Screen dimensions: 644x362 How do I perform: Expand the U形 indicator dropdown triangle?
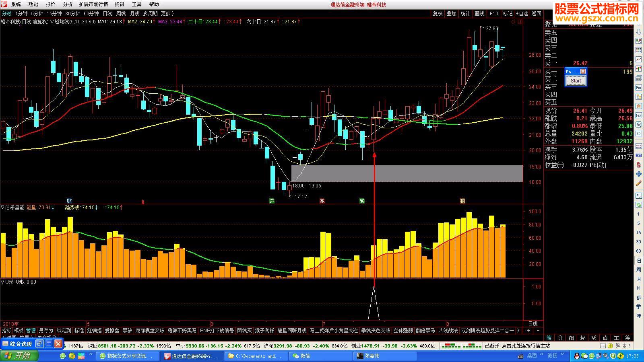tap(2, 282)
